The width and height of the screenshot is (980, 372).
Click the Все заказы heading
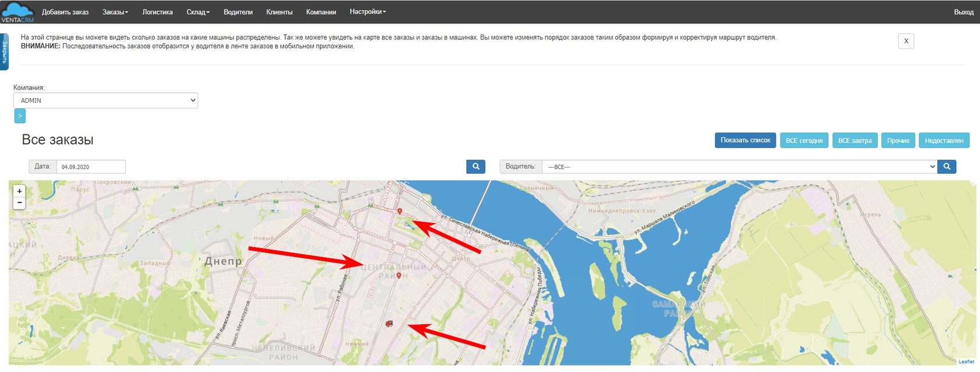coord(58,140)
